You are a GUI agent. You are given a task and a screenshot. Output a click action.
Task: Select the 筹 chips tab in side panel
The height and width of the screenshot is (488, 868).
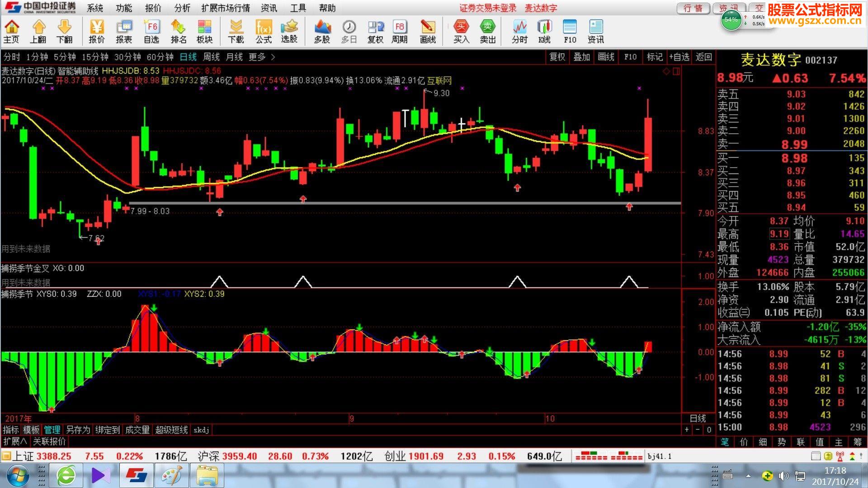[x=858, y=442]
